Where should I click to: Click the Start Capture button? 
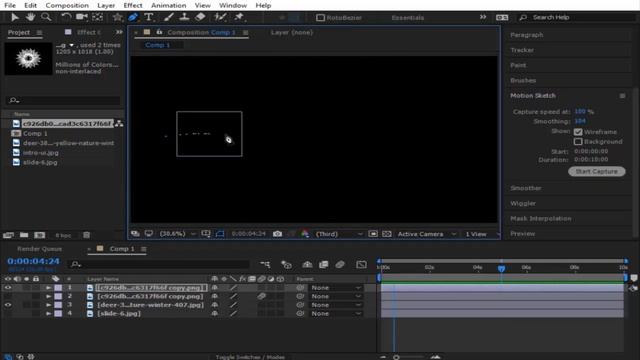[x=596, y=171]
